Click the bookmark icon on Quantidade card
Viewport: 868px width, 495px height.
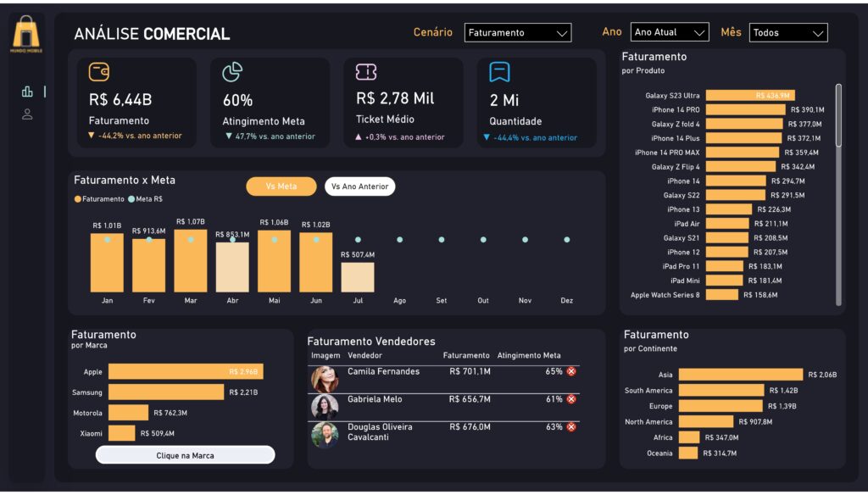pos(499,72)
